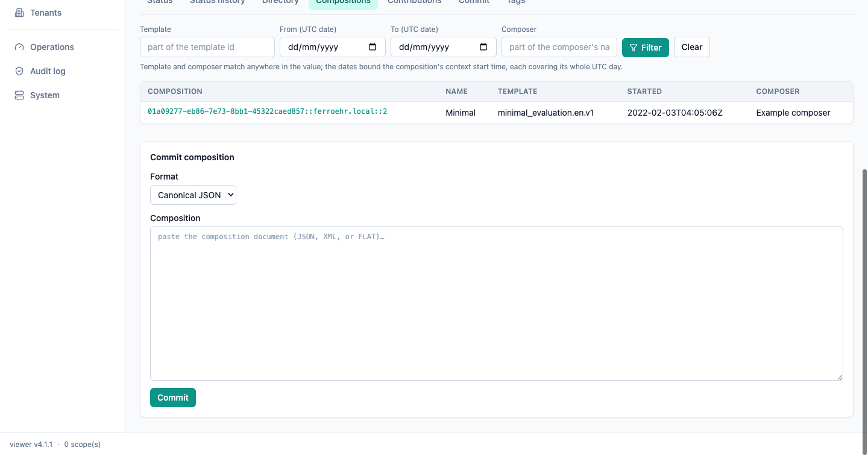Click the filter help text about UTC day
Screen dimensions: 868x456
381,67
